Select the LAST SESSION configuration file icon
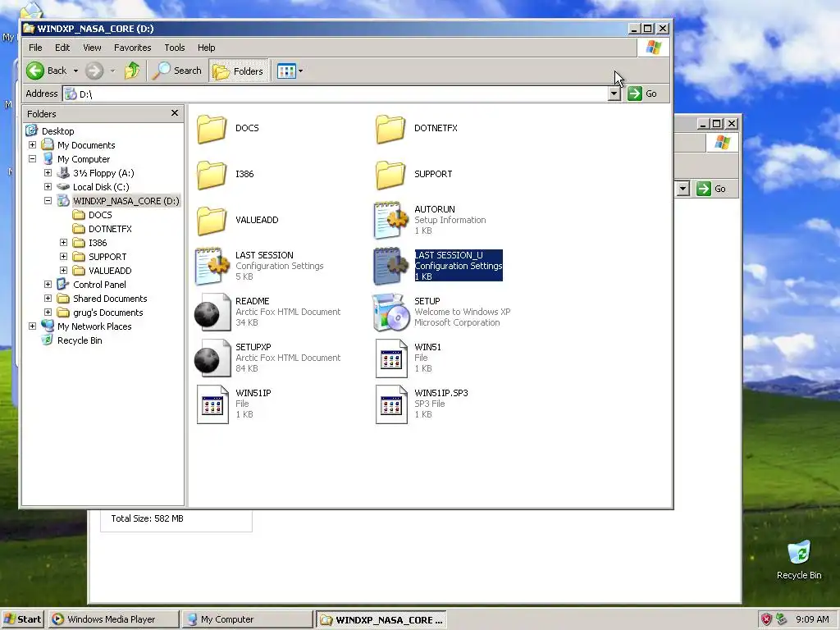The height and width of the screenshot is (630, 840). (x=212, y=267)
